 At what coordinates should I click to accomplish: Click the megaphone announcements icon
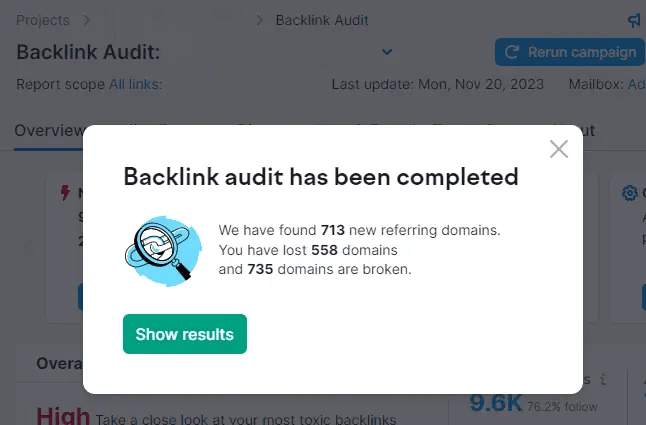point(634,20)
